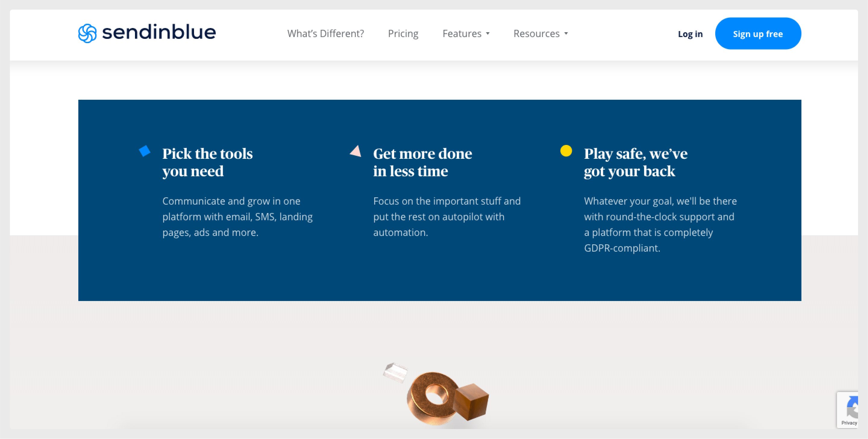Go to the Pricing page
868x439 pixels.
point(403,34)
